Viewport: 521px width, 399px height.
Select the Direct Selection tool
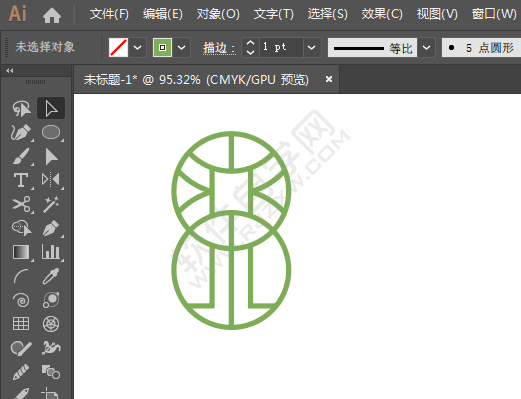tap(51, 156)
